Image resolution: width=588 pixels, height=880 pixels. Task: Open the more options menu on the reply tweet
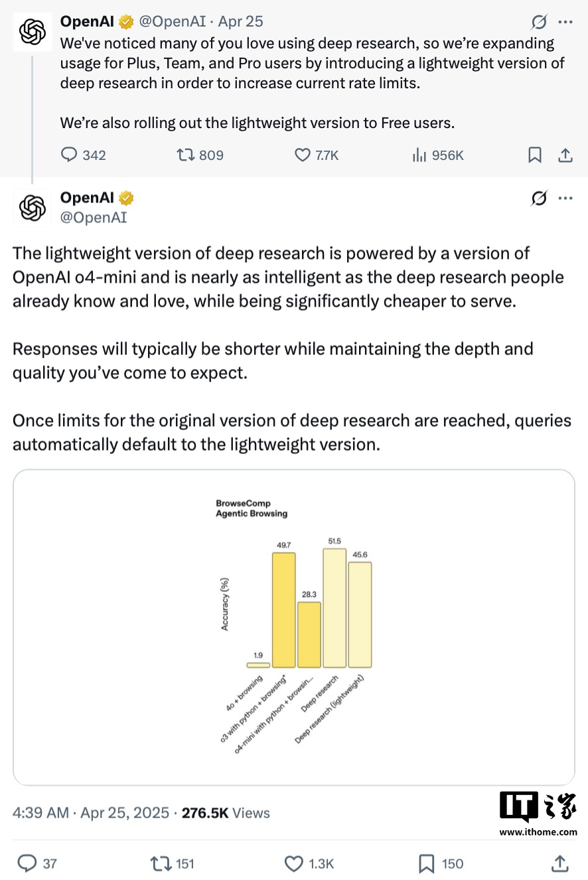(x=565, y=198)
